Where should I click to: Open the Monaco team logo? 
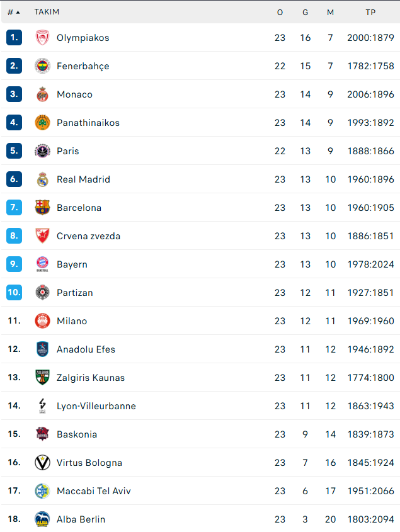point(42,94)
